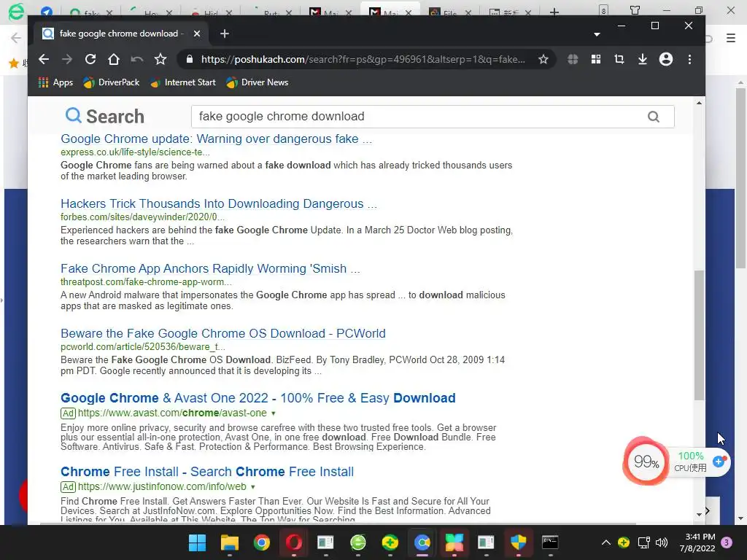This screenshot has height=560, width=747.
Task: Submit search with magnifier icon in search box
Action: pyautogui.click(x=654, y=117)
